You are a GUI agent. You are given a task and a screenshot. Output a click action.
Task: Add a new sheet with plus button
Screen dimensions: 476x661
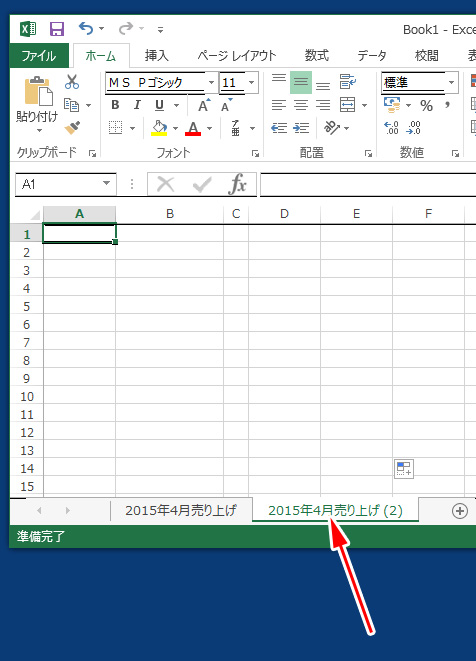[x=460, y=511]
